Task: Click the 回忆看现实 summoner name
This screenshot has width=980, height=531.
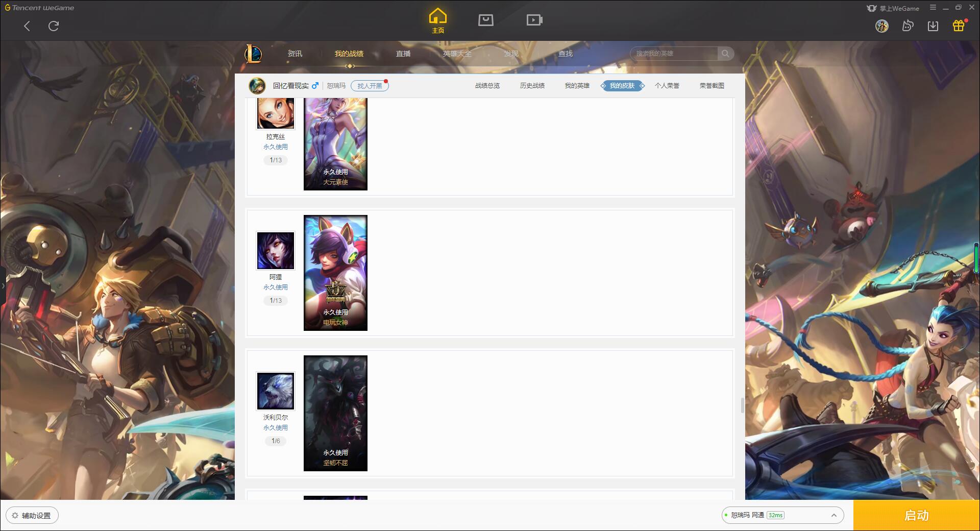Action: point(290,86)
